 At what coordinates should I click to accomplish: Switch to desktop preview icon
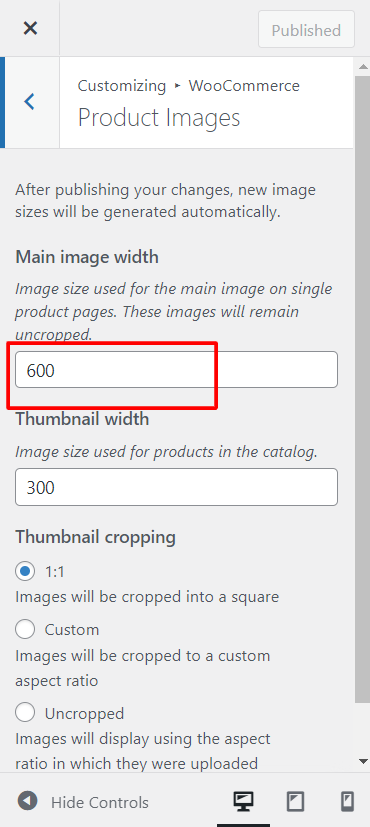[243, 802]
